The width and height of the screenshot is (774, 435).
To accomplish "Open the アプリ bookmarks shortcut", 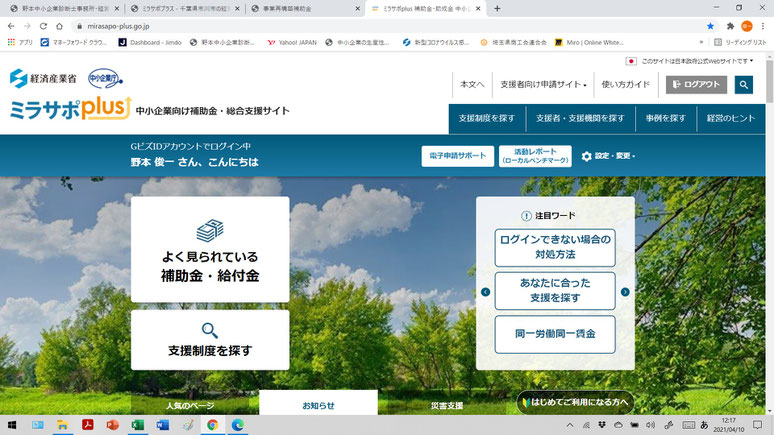I will [x=20, y=42].
